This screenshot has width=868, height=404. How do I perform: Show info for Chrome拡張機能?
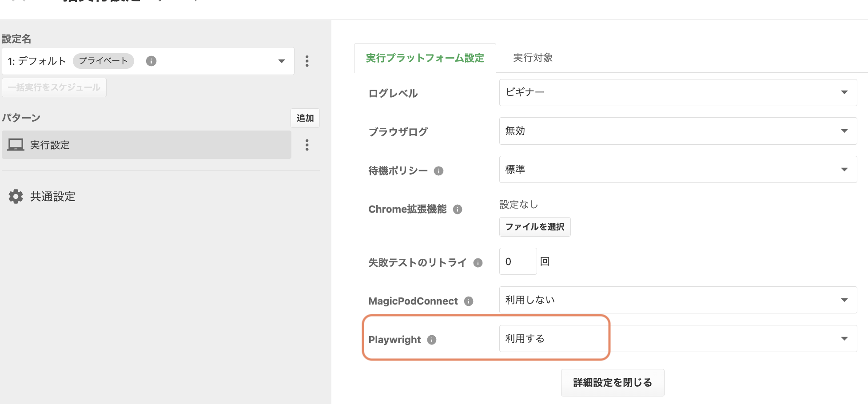pos(458,210)
